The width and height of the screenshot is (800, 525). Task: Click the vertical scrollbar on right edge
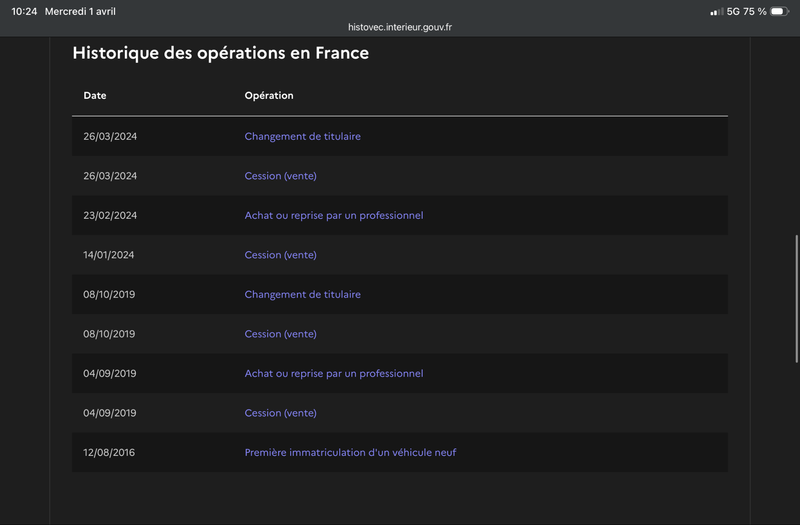click(796, 290)
